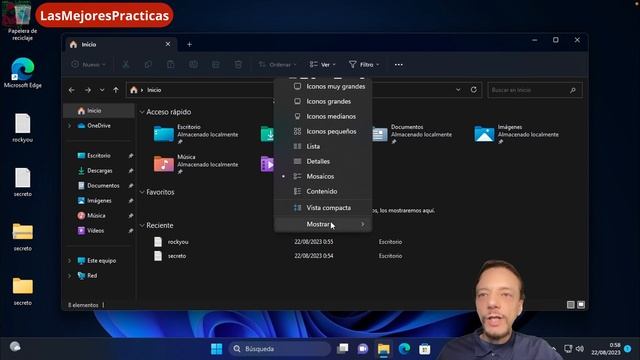Select Lista view option
The height and width of the screenshot is (360, 640).
pos(323,146)
